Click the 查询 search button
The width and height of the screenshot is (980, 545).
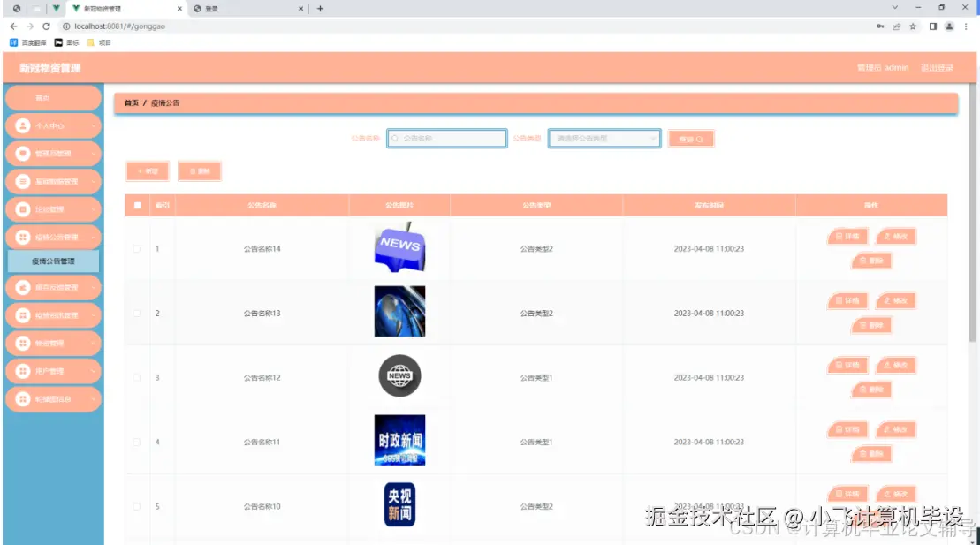[691, 139]
